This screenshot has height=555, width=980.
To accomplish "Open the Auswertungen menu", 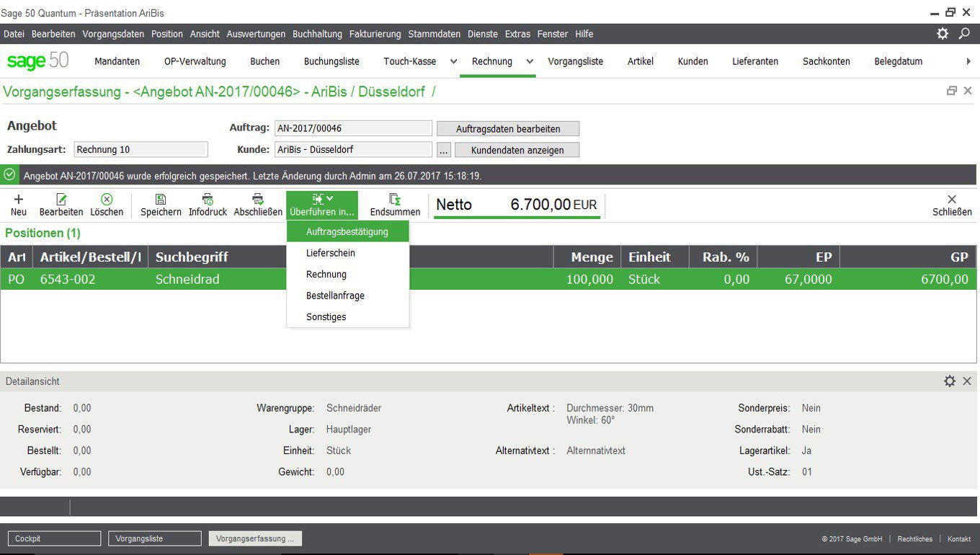I will click(256, 34).
